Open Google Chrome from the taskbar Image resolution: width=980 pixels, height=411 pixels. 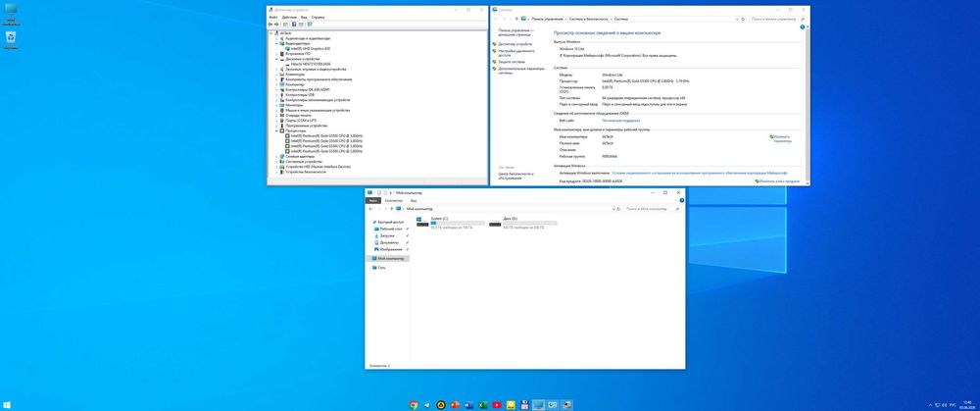coord(414,405)
